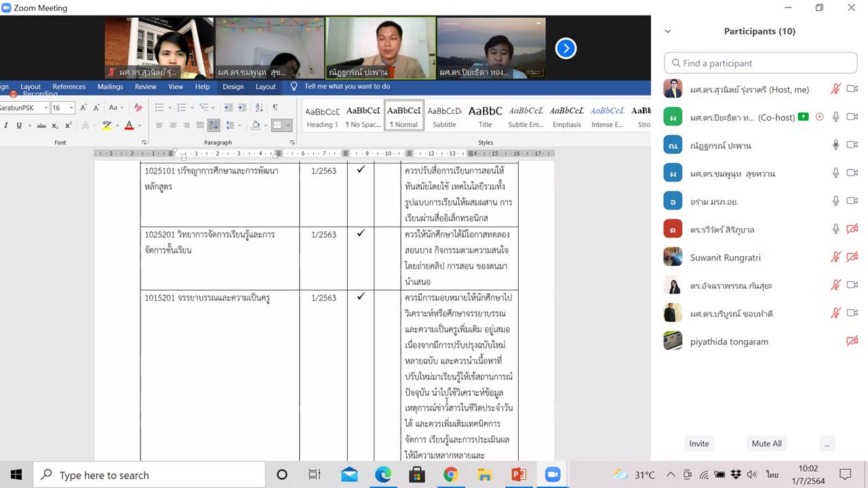
Task: Open the Table Design ribbon tab
Action: pos(233,87)
